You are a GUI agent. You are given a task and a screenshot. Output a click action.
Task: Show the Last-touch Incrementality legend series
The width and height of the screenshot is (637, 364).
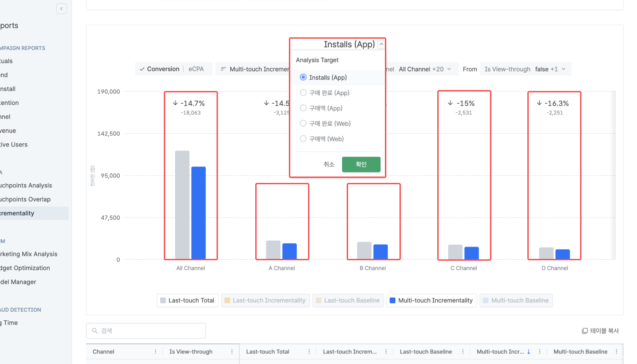265,300
